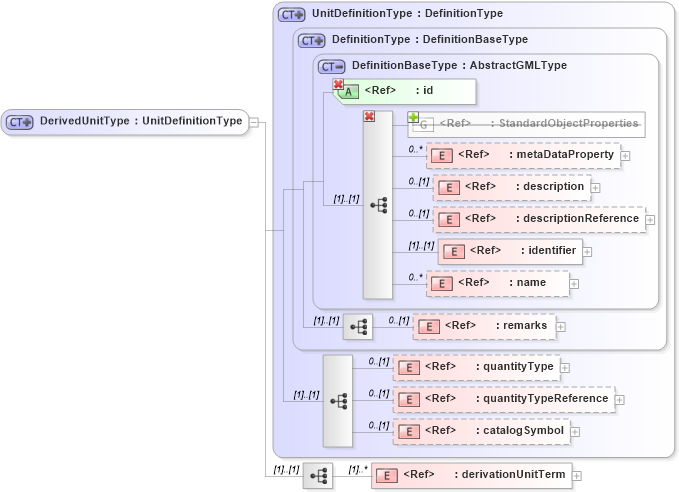This screenshot has height=492, width=679.
Task: Select the quantityType label
Action: point(518,367)
